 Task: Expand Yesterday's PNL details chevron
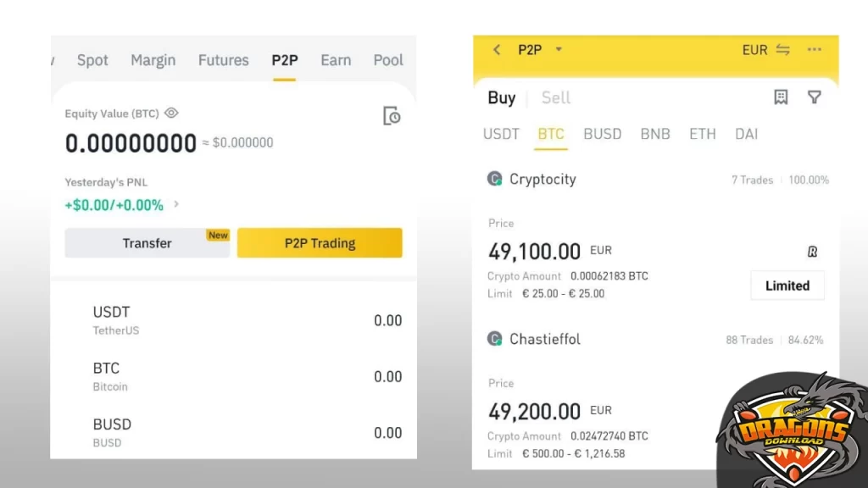(x=176, y=204)
